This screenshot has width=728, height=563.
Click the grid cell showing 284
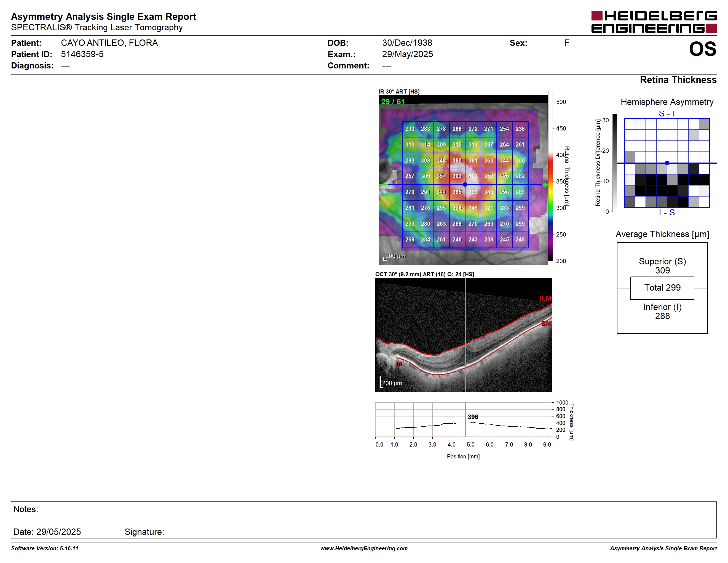(426, 240)
